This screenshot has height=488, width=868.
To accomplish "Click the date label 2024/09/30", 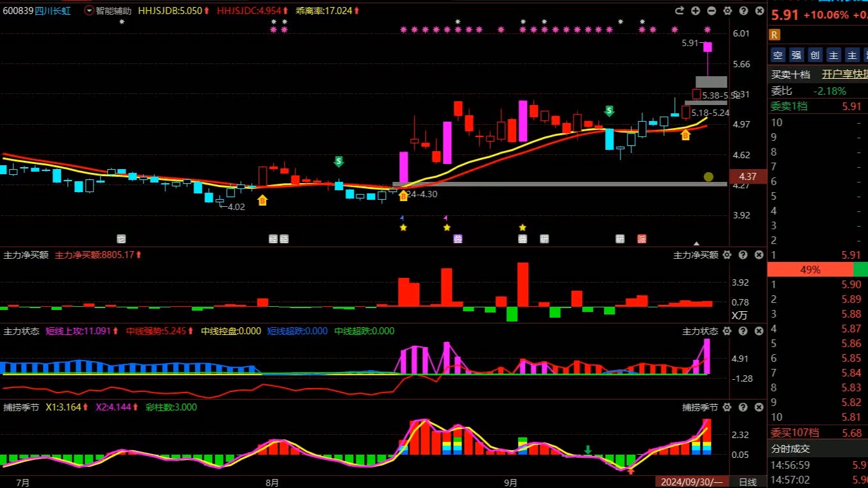I will (692, 482).
